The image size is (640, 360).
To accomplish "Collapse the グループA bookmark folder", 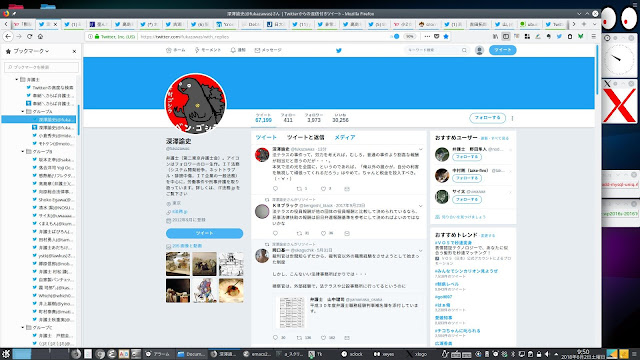I will point(23,111).
